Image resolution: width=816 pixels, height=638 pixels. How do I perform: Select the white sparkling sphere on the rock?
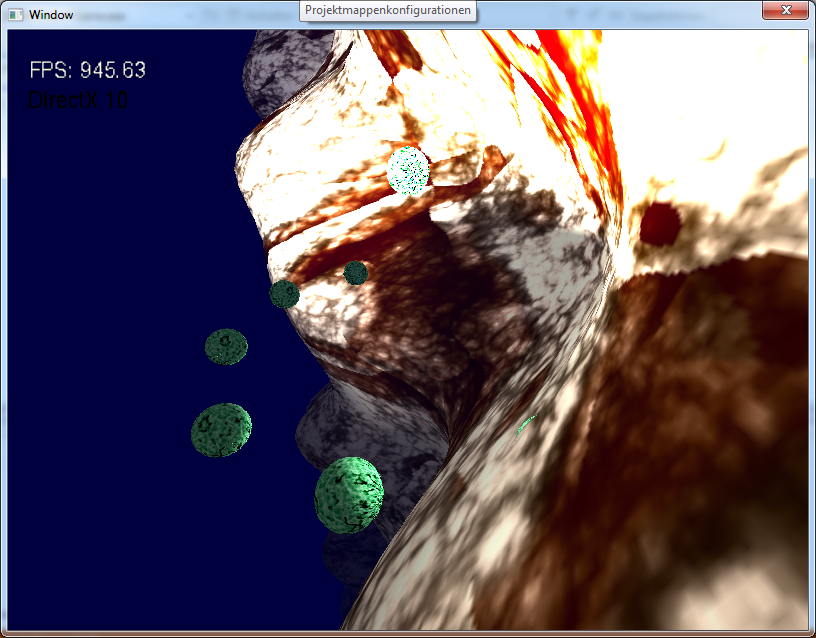408,169
